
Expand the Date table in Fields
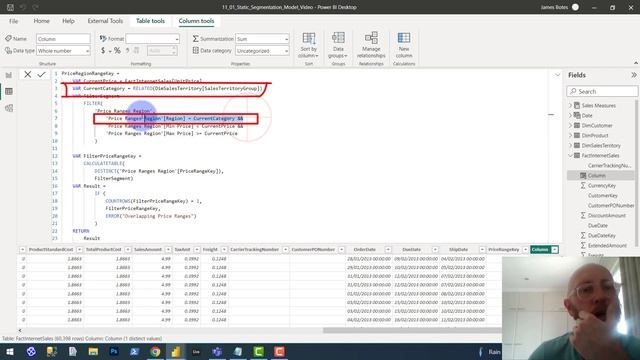tap(571, 116)
